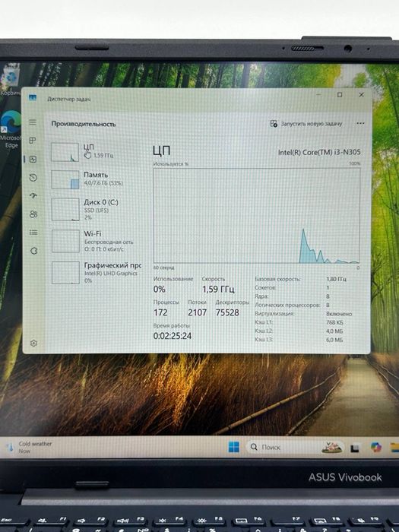Image resolution: width=399 pixels, height=532 pixels.
Task: Open the Task Manager hamburger navigation menu
Action: (x=33, y=122)
